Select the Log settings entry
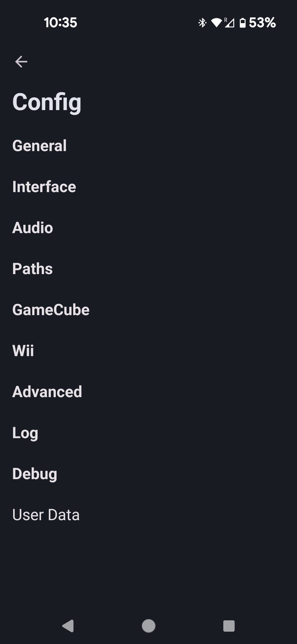Image resolution: width=297 pixels, height=644 pixels. (25, 433)
